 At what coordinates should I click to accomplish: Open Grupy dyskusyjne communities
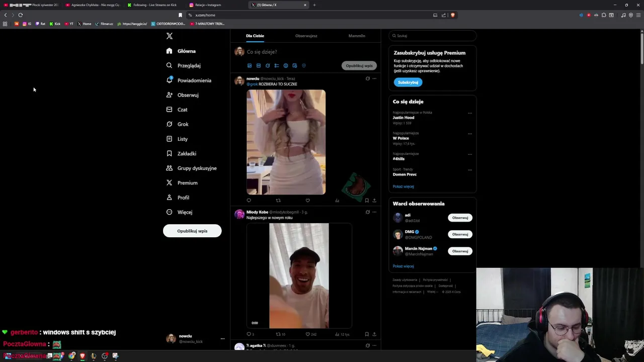[191, 168]
